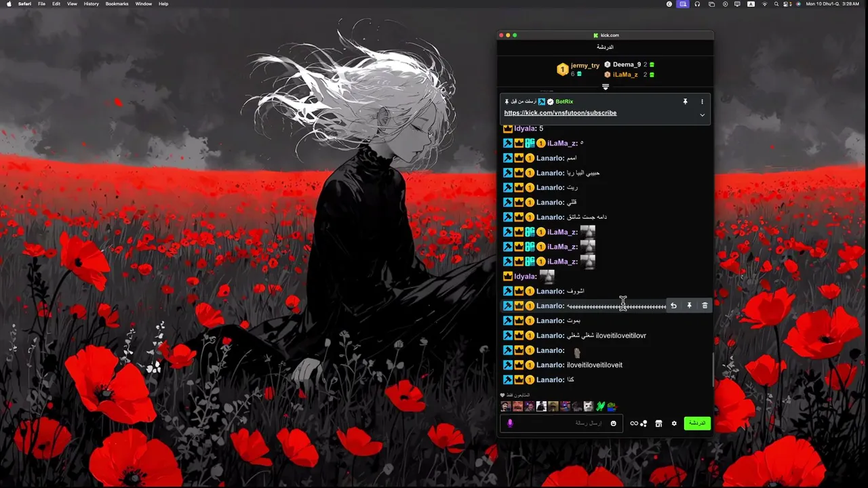
Task: Select the white cat emote in quick bar
Action: click(589, 407)
